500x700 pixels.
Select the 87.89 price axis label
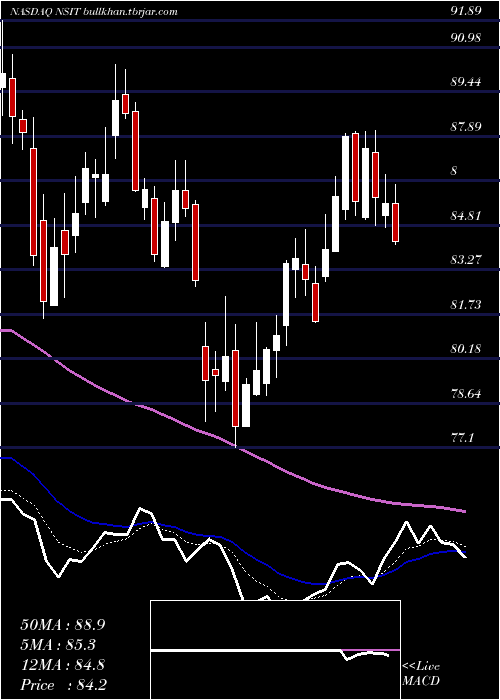pyautogui.click(x=466, y=126)
